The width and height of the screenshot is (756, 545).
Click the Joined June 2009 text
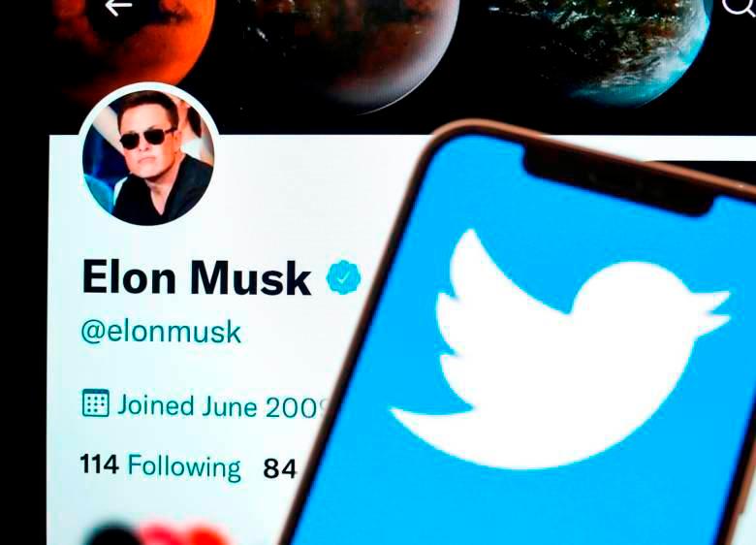tap(223, 406)
